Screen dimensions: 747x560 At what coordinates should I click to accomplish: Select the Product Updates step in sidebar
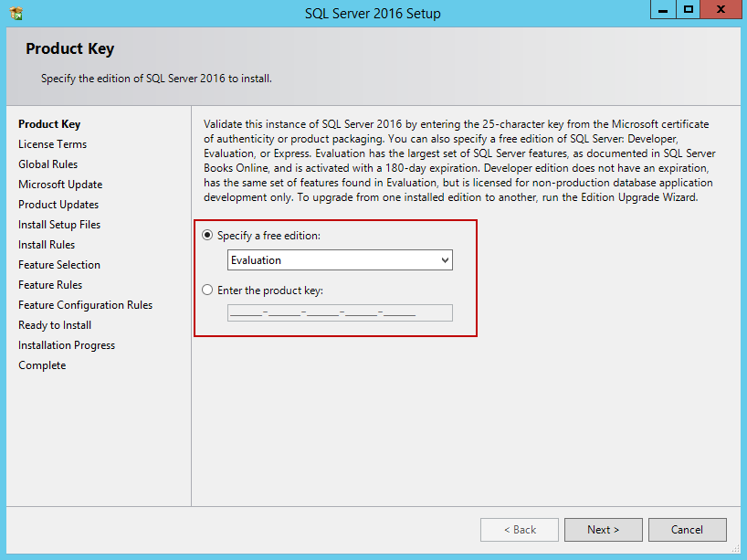pos(58,205)
